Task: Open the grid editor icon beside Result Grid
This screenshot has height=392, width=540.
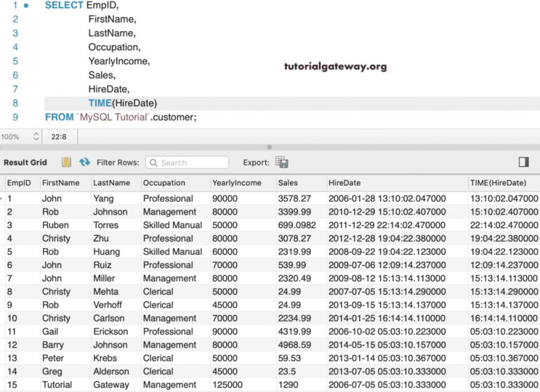Action: [65, 163]
